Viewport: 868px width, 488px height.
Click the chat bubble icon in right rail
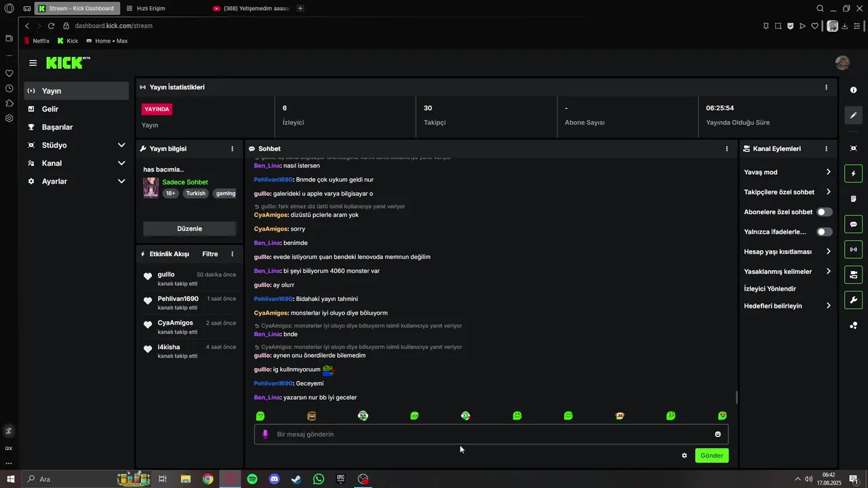pos(853,224)
